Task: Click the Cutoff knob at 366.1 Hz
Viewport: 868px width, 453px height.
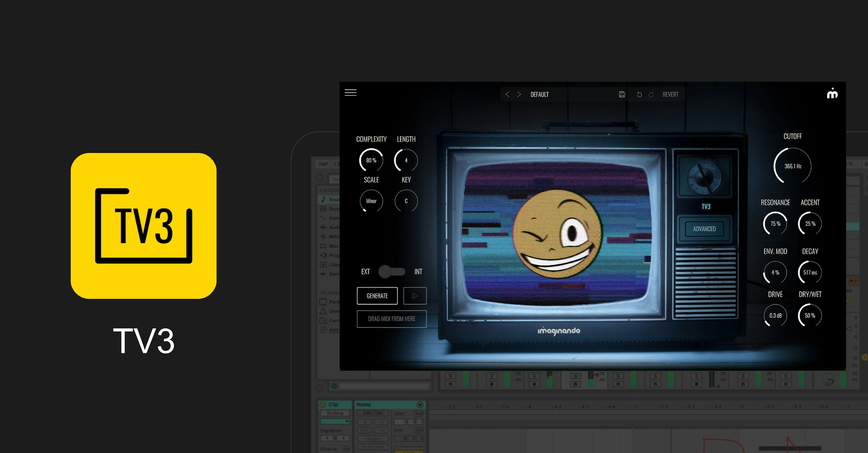Action: coord(792,166)
